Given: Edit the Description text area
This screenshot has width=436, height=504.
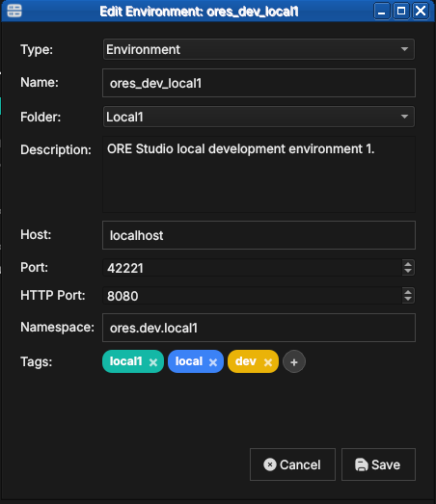Looking at the screenshot, I should click(259, 174).
